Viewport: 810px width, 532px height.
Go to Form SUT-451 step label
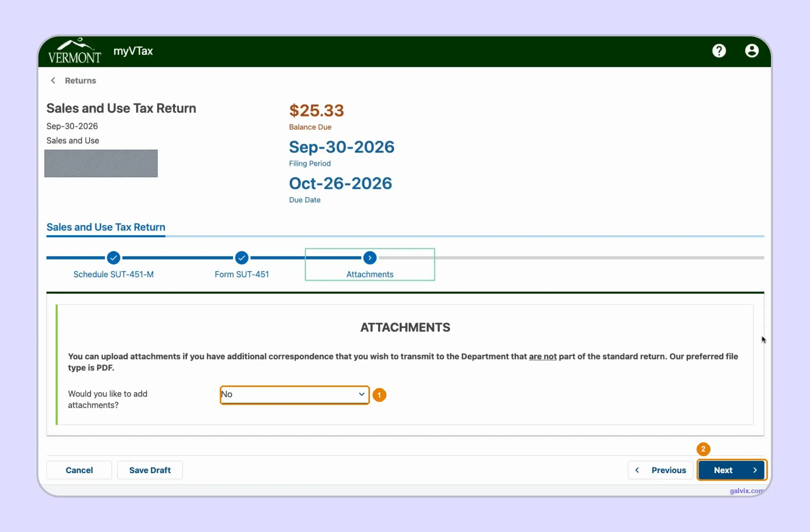[x=242, y=274]
